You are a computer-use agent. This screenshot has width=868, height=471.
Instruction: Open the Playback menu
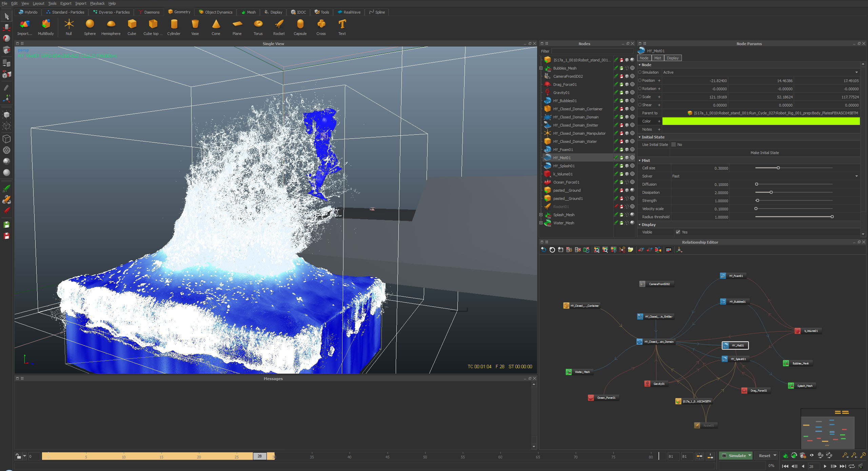point(97,3)
